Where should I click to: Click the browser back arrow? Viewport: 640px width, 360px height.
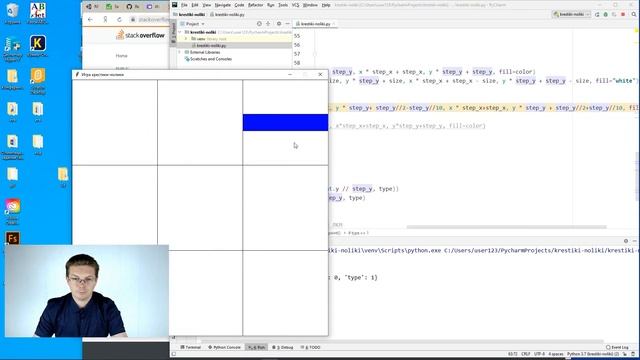91,20
